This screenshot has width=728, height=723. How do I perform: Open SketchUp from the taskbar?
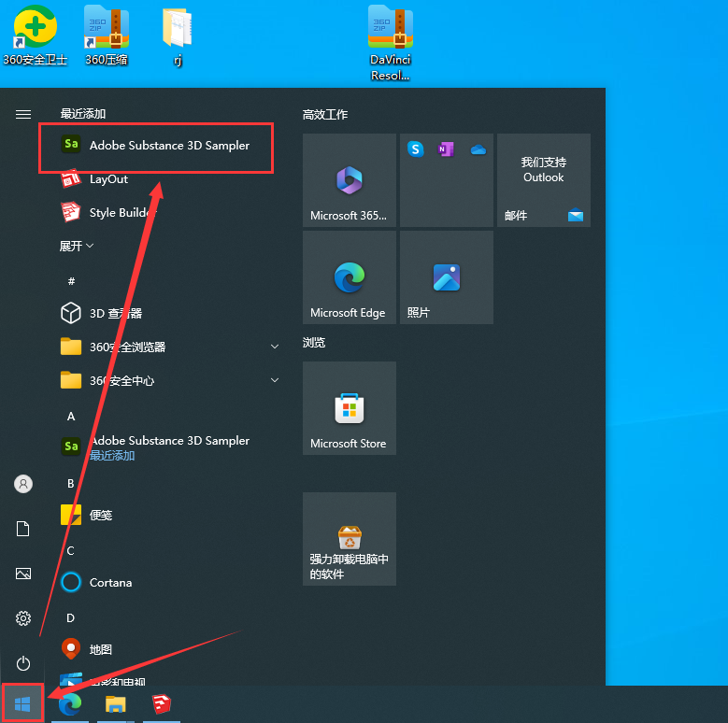click(162, 704)
